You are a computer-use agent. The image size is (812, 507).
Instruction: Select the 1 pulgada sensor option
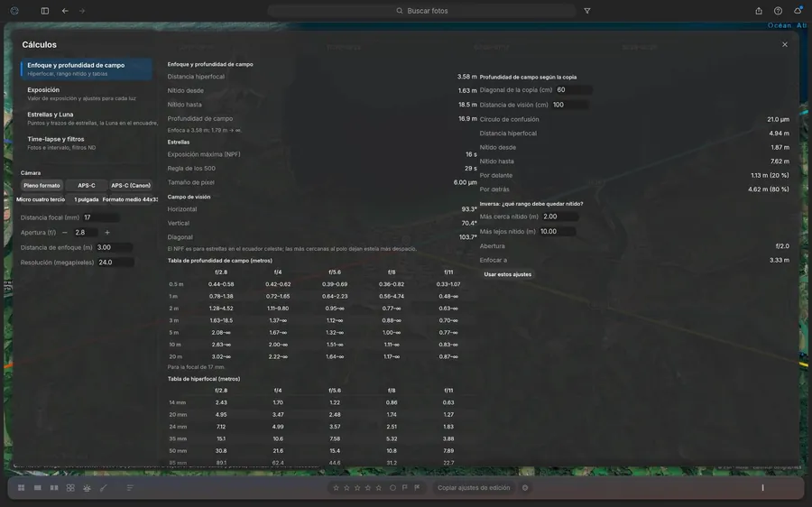click(86, 199)
